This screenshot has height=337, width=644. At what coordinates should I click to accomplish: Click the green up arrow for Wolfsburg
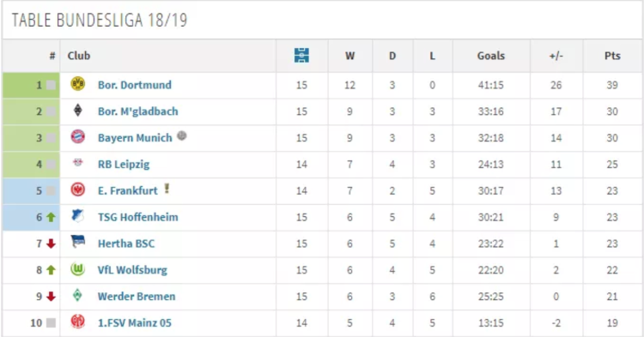pyautogui.click(x=51, y=270)
